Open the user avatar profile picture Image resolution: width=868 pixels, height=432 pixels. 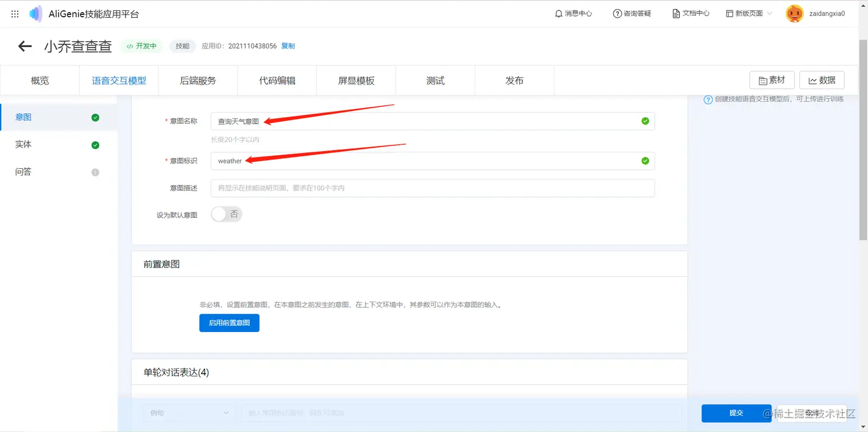click(x=795, y=14)
